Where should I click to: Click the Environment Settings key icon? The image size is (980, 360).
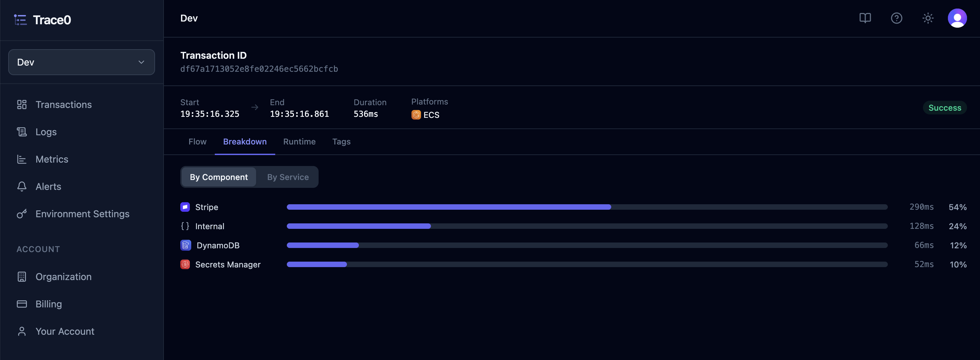22,214
